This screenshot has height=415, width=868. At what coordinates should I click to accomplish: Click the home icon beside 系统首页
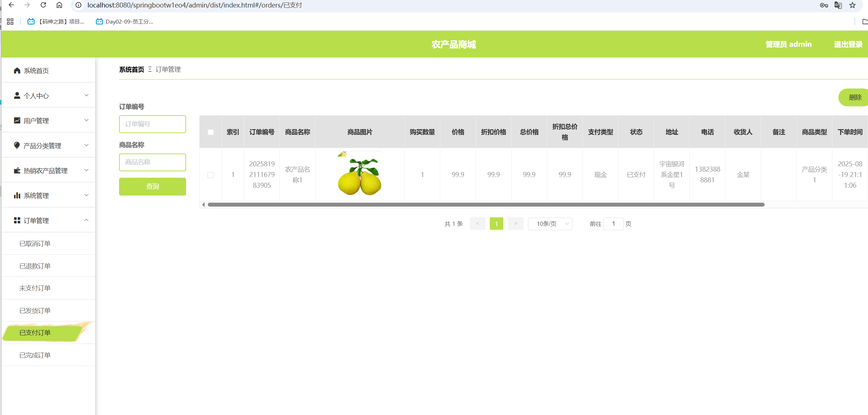tap(17, 71)
